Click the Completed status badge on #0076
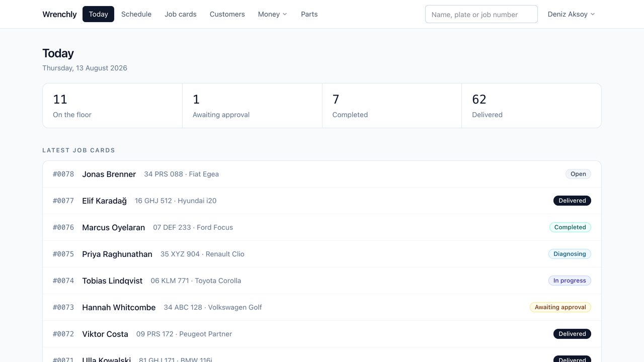 (x=570, y=227)
